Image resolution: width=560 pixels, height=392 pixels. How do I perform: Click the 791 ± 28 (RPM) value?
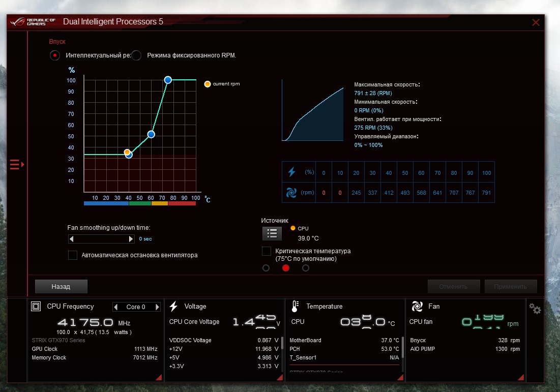point(373,93)
